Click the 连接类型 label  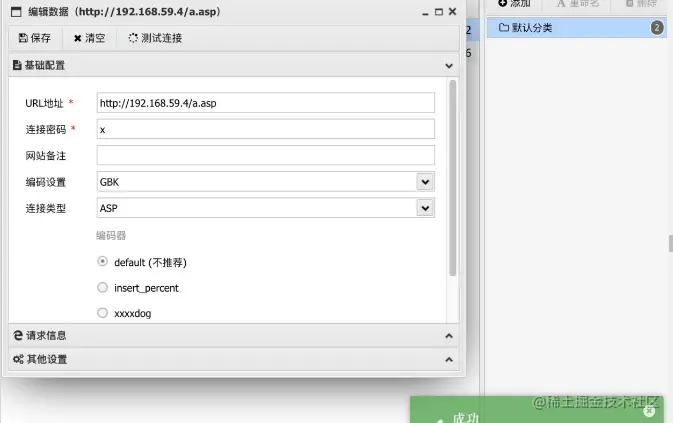[x=46, y=208]
